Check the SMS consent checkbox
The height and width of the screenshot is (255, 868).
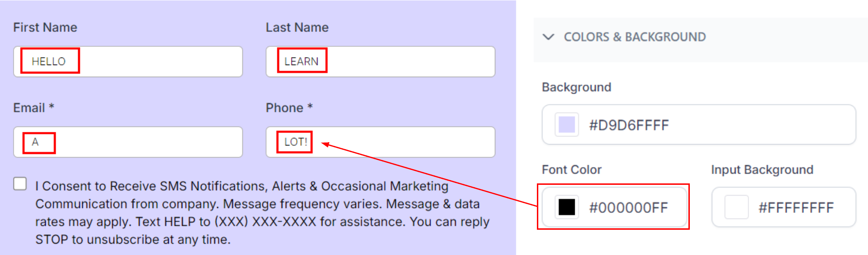pyautogui.click(x=20, y=184)
